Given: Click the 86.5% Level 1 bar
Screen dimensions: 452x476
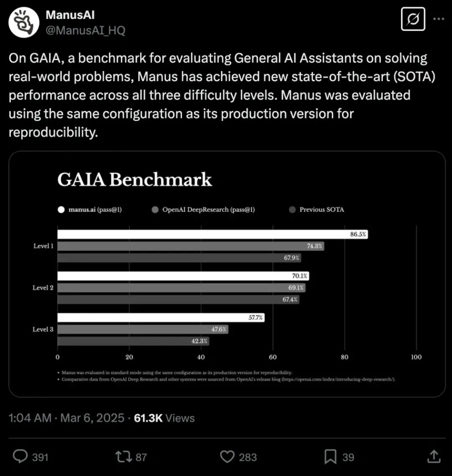Looking at the screenshot, I should (x=213, y=234).
